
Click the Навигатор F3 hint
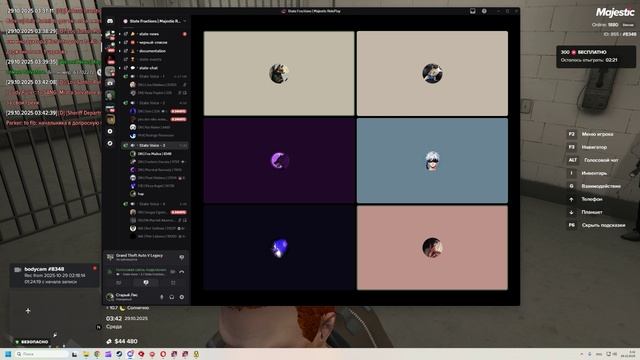coord(588,147)
